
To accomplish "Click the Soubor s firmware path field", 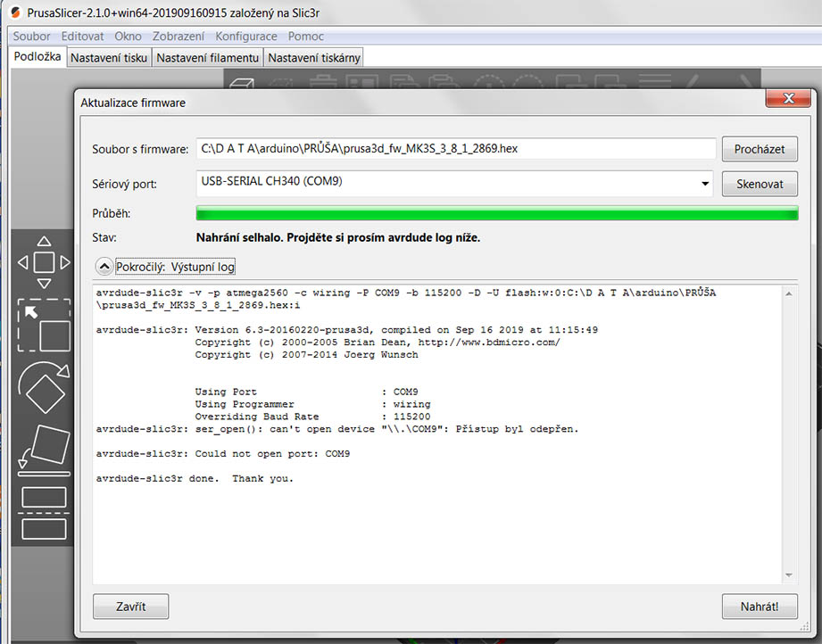I will [455, 149].
